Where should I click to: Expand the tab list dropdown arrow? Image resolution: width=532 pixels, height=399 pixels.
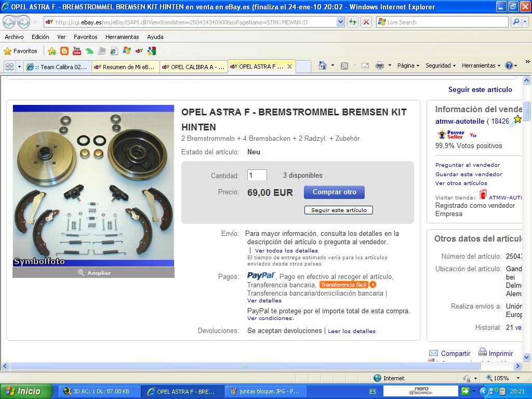(x=19, y=66)
